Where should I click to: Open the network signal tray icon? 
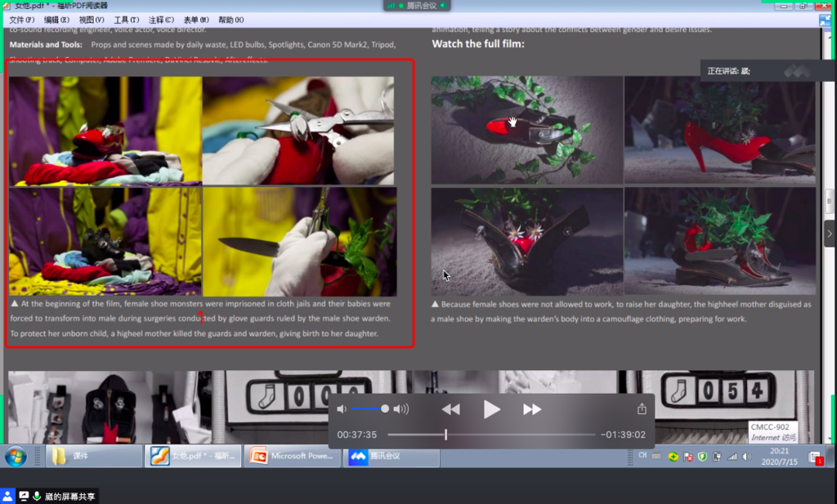point(732,457)
